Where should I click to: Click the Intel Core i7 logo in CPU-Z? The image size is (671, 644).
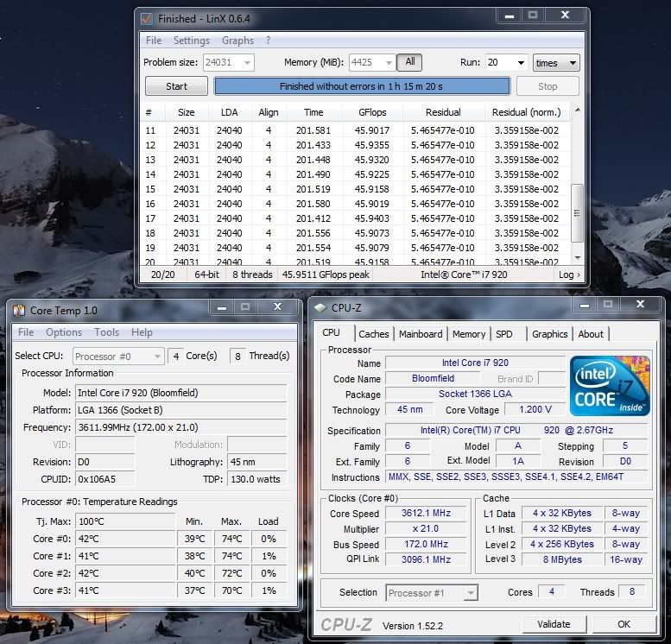(610, 386)
